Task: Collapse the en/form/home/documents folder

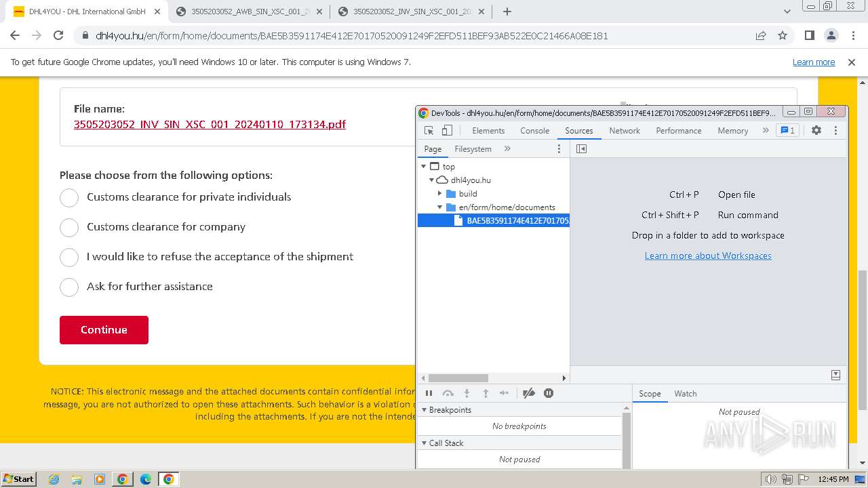Action: tap(440, 207)
